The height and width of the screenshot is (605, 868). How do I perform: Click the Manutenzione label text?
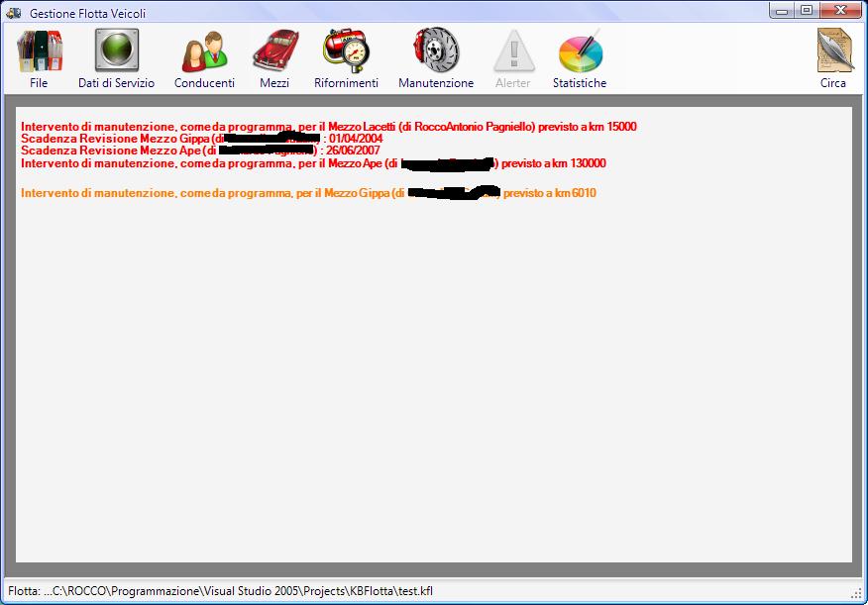(436, 83)
